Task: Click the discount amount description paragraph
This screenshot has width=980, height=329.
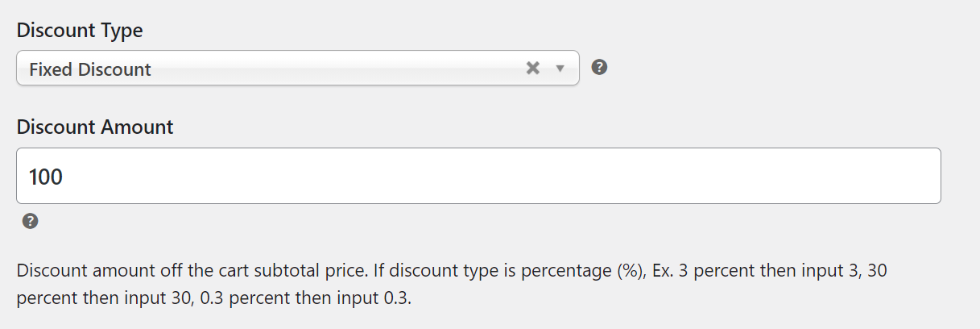Action: (451, 284)
